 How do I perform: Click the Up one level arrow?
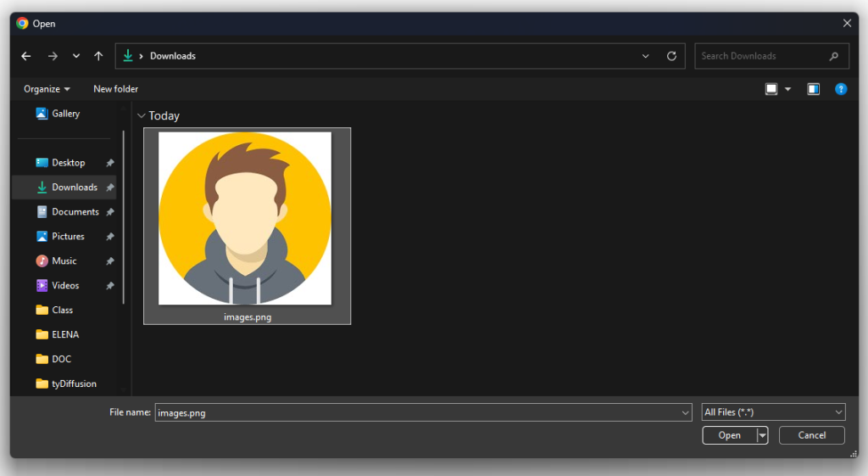click(98, 56)
